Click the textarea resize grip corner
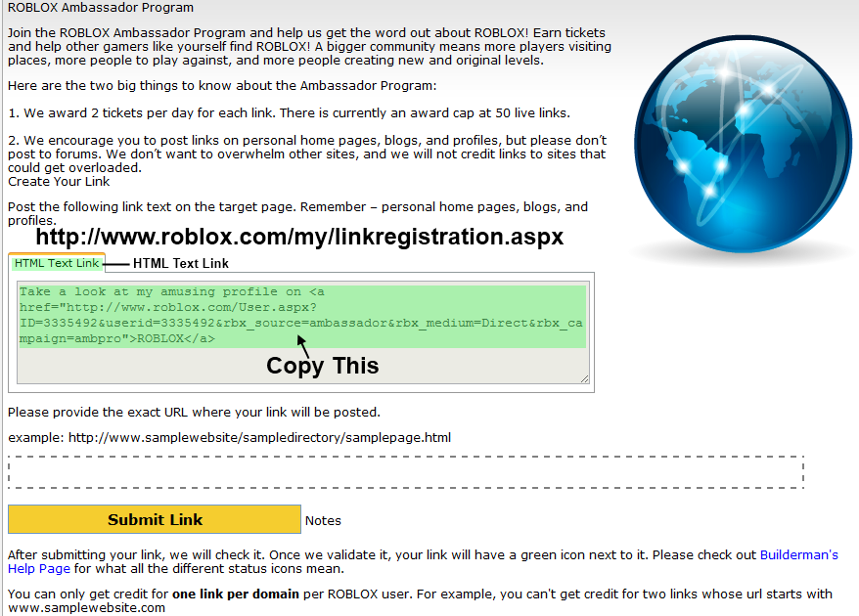859x616 pixels. [584, 378]
